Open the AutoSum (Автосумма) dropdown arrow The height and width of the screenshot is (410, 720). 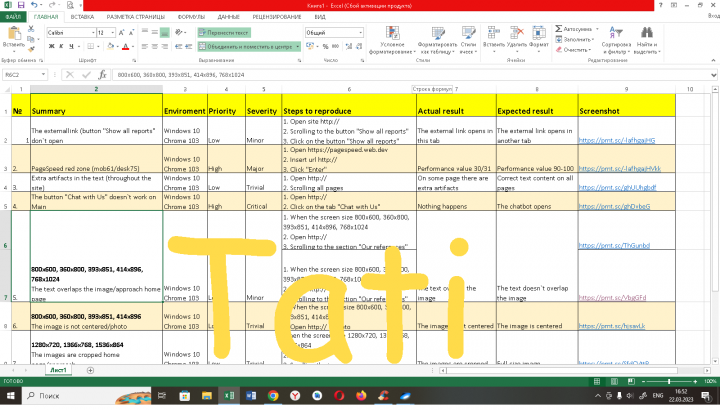point(597,29)
